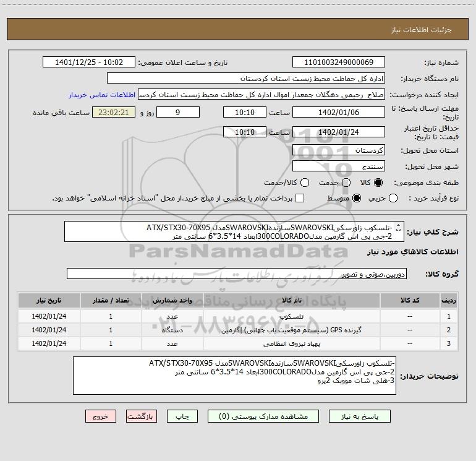Image resolution: width=476 pixels, height=461 pixels.
Task: Click the جزئیات اطلاعات نیاز header title
Action: point(421,30)
